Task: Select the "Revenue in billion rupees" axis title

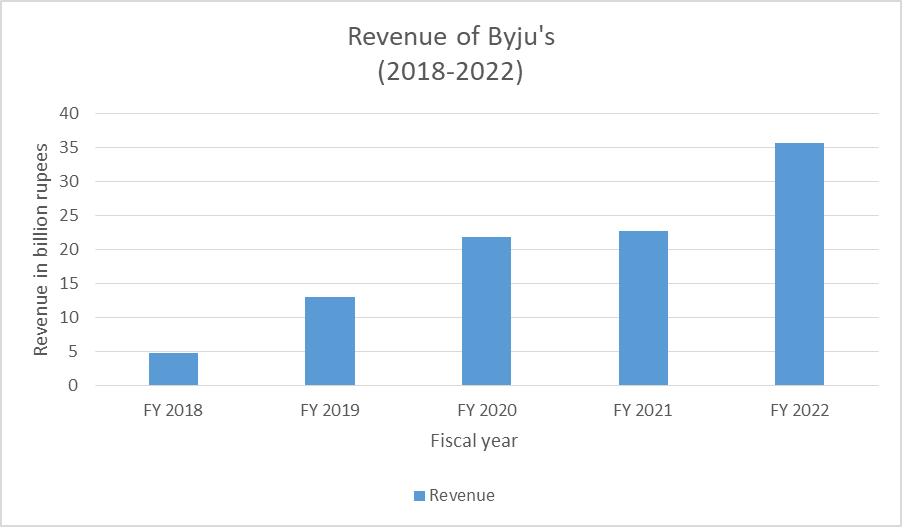Action: [41, 249]
